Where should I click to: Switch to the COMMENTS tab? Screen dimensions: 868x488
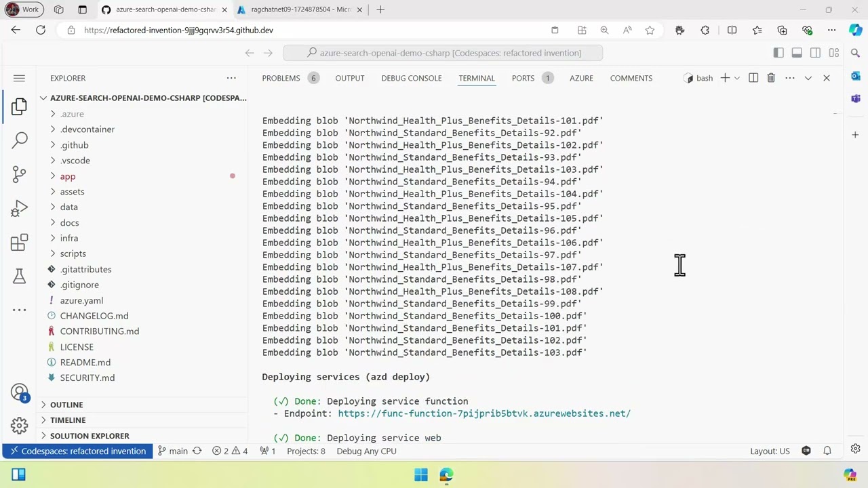pyautogui.click(x=631, y=78)
